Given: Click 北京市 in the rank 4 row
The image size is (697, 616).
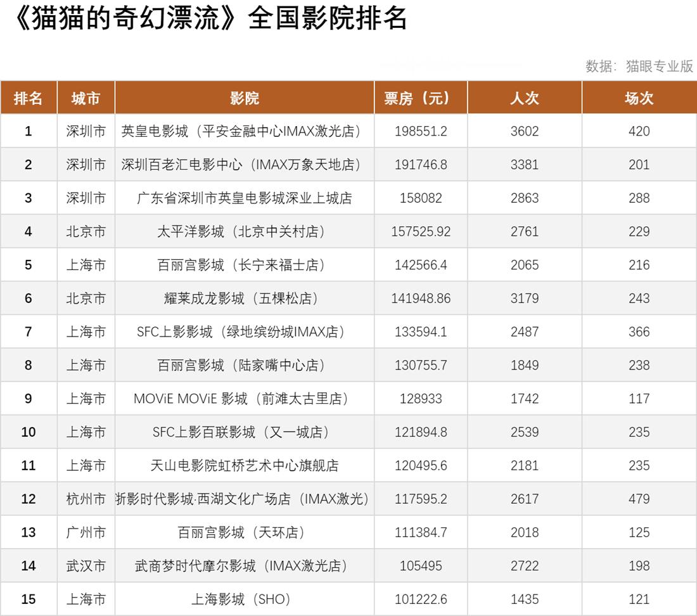Looking at the screenshot, I should tap(86, 231).
